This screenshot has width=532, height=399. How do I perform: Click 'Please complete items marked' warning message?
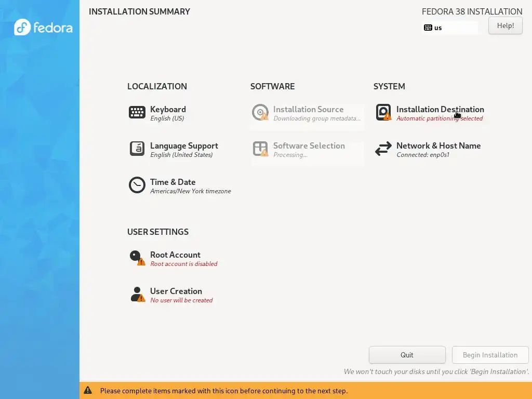224,391
